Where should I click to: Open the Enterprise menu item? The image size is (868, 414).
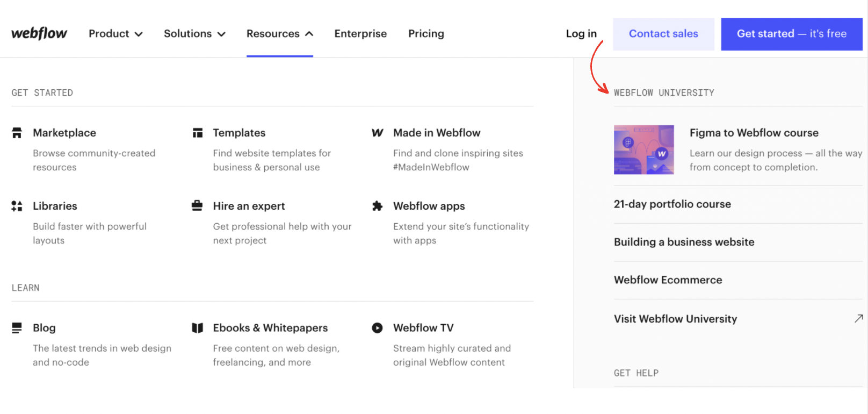tap(360, 34)
